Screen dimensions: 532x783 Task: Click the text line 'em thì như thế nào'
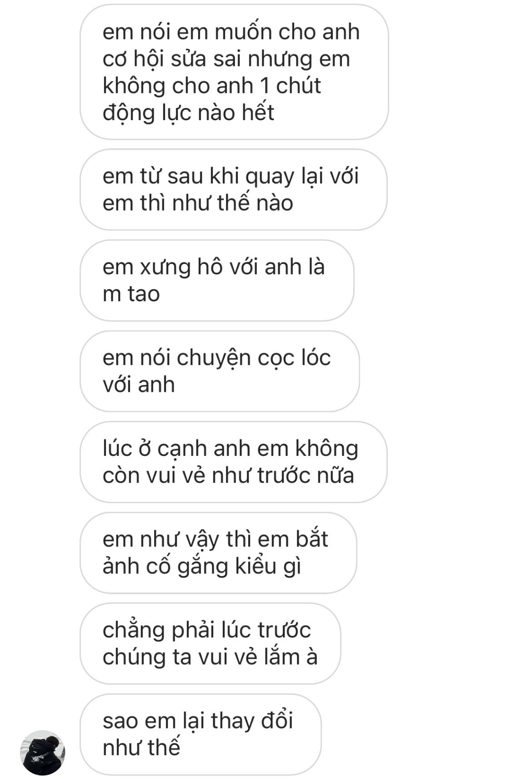point(198,203)
